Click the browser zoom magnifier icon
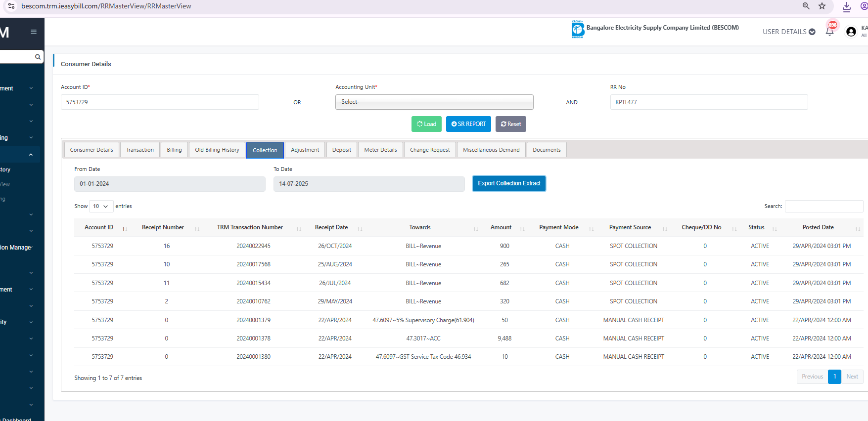This screenshot has height=421, width=868. click(x=806, y=6)
